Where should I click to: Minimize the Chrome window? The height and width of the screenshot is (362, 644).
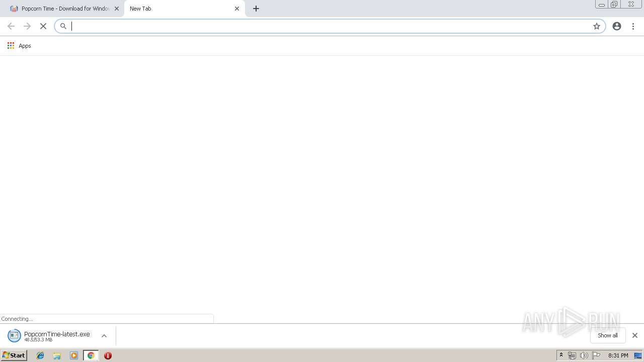pos(602,5)
